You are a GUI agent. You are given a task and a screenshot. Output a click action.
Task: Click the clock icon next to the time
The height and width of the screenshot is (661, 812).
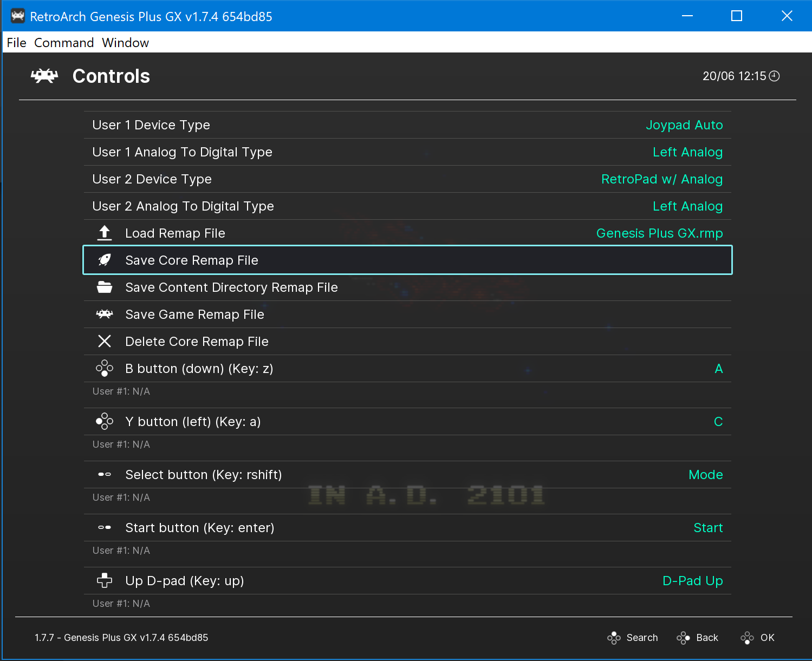coord(775,76)
